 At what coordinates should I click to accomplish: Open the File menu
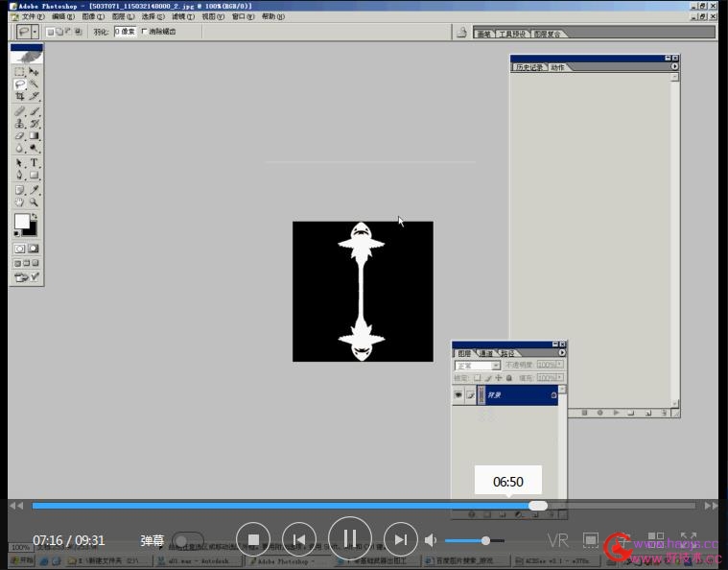pos(33,16)
